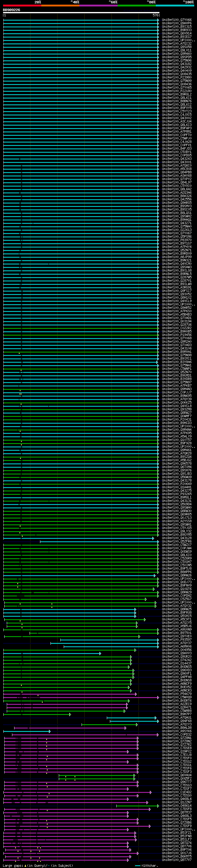This screenshot has height=868, width=197.
Task: Select the BB909226 query sequence label
Action: click(11, 10)
